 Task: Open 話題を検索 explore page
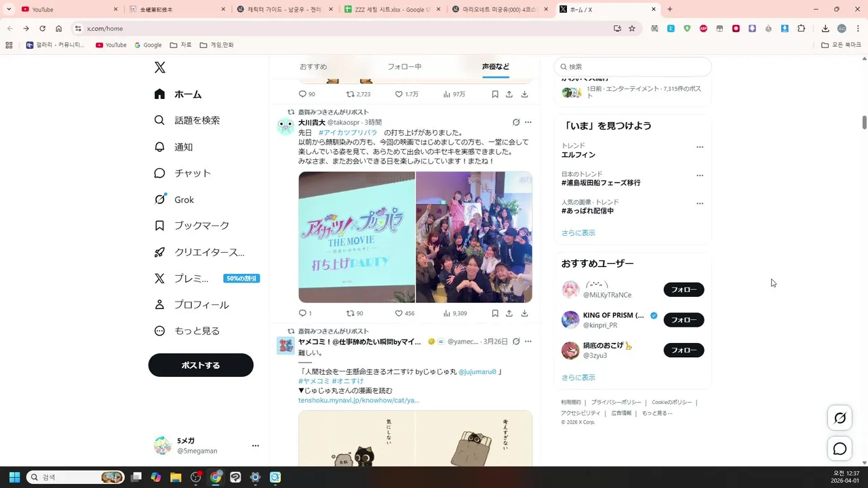pyautogui.click(x=187, y=120)
